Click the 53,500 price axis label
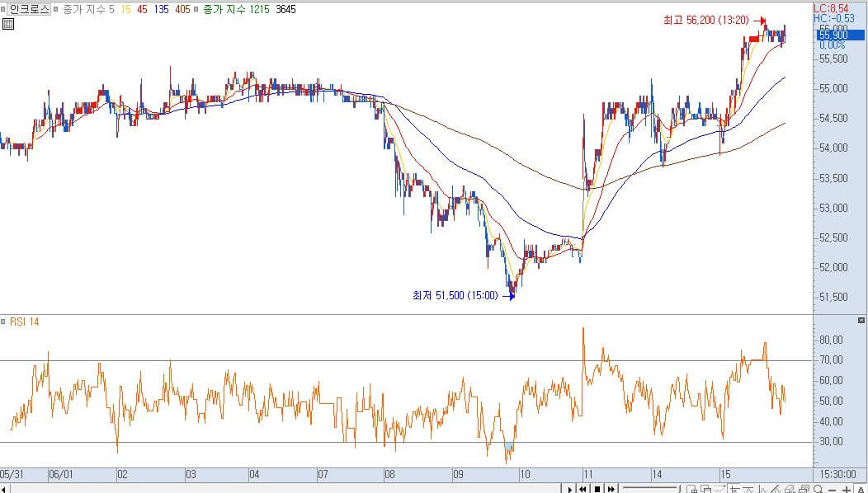The image size is (868, 493). coord(833,178)
